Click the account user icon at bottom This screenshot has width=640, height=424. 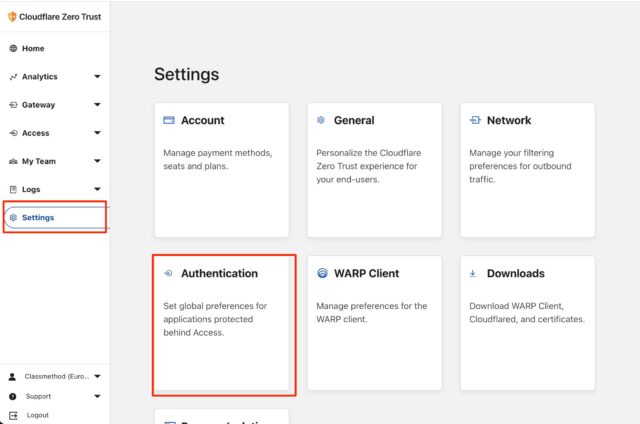coord(12,376)
